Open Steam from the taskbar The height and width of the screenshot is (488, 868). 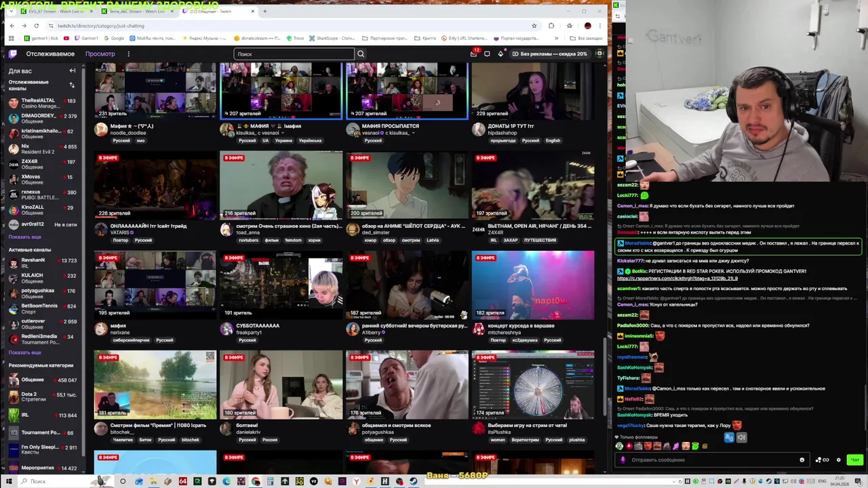tap(414, 481)
